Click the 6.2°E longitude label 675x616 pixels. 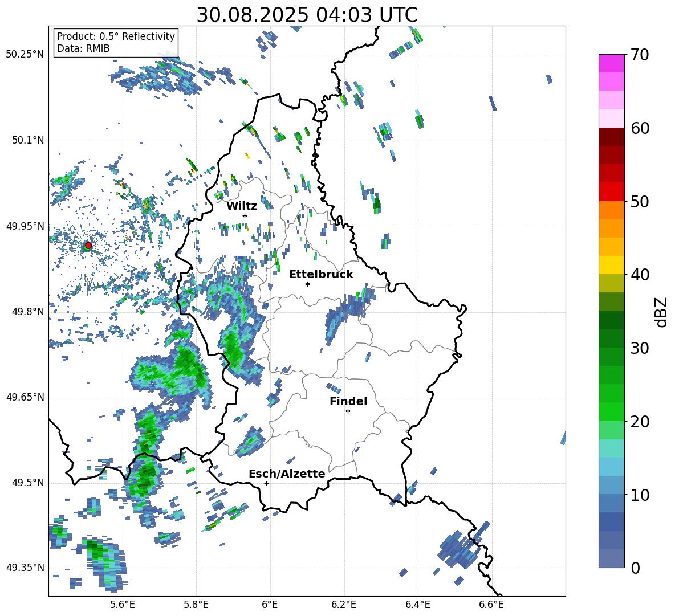coord(344,605)
